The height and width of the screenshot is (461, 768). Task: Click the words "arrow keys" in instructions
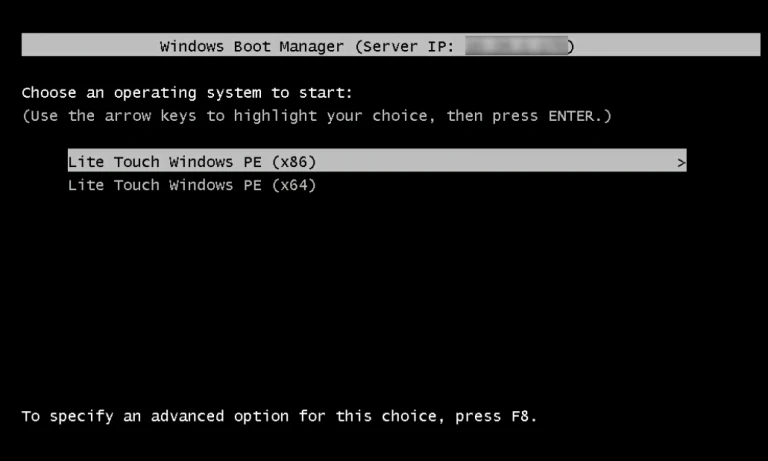(x=151, y=116)
